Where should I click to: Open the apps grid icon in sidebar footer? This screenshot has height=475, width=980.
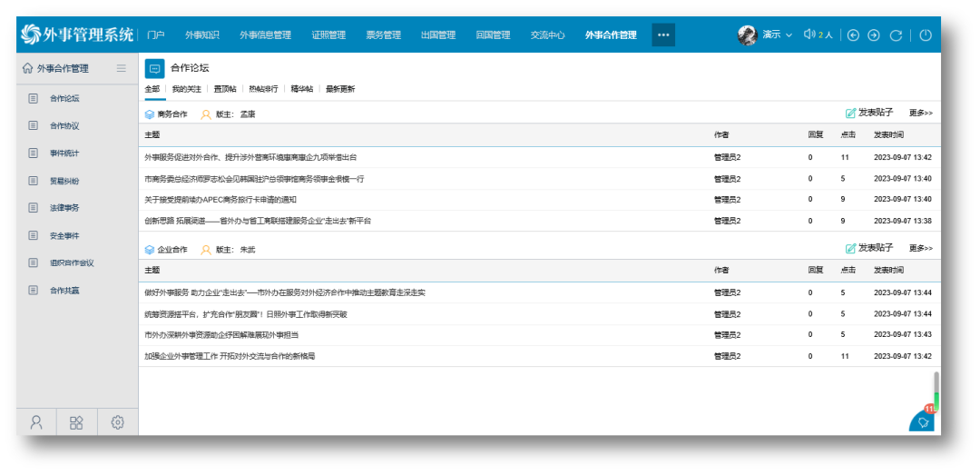[x=77, y=422]
